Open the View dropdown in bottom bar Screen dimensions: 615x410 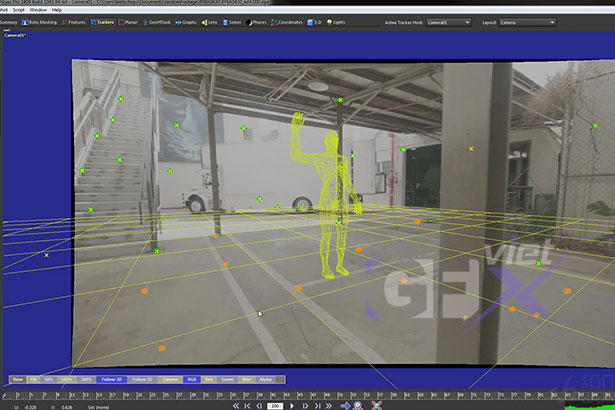(18, 379)
